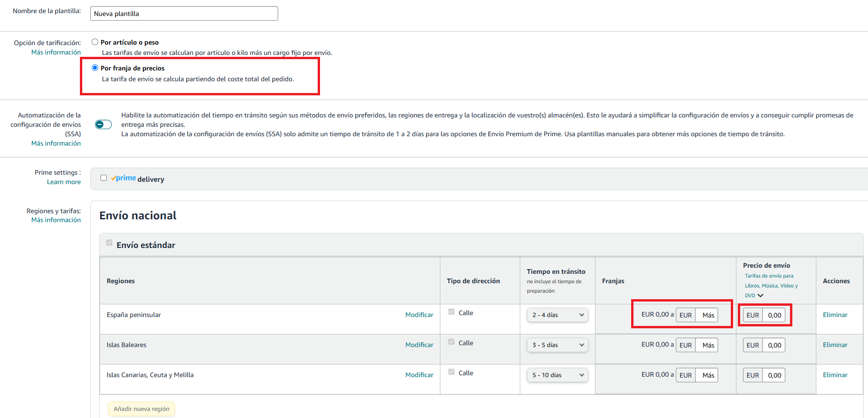Edit Islas Canarias band upper limit field
Screen dimensions: 868x418
(707, 375)
